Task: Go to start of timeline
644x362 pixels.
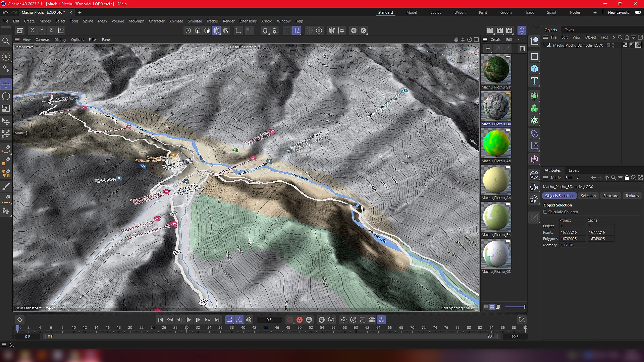Action: tap(160, 320)
